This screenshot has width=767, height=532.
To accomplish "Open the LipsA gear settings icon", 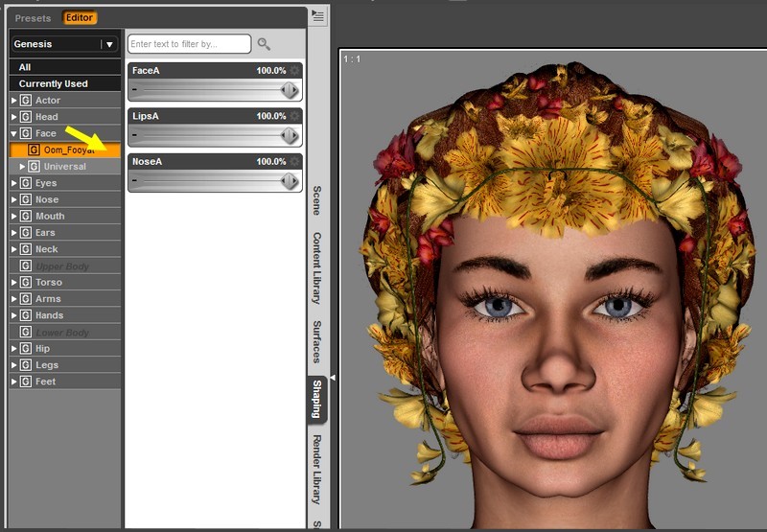I will (x=294, y=116).
